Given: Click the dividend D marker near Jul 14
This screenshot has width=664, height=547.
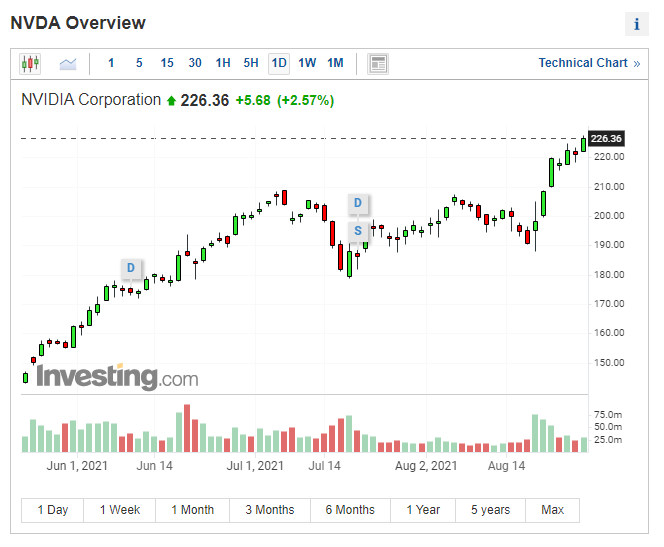Looking at the screenshot, I should click(x=358, y=203).
